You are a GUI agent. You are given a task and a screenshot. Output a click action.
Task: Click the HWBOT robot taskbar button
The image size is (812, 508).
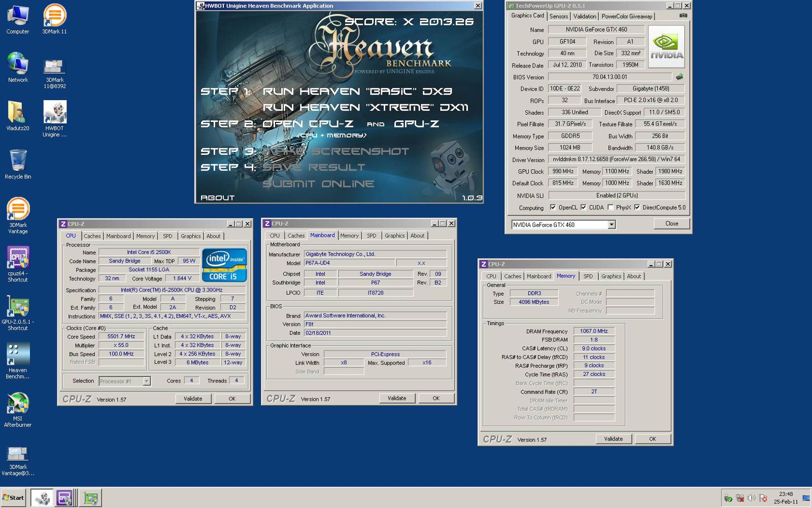[x=42, y=498]
